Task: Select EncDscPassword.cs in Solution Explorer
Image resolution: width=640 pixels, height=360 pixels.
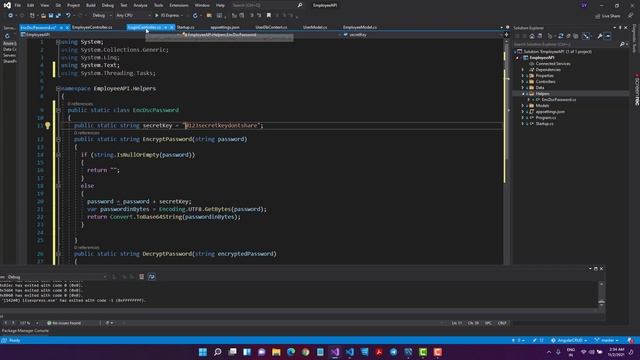Action: click(559, 100)
